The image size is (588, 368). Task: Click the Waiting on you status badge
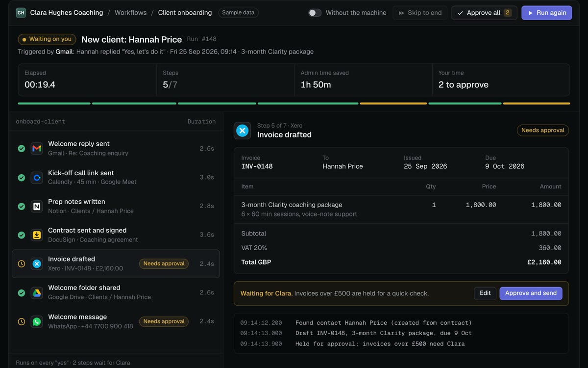(47, 39)
